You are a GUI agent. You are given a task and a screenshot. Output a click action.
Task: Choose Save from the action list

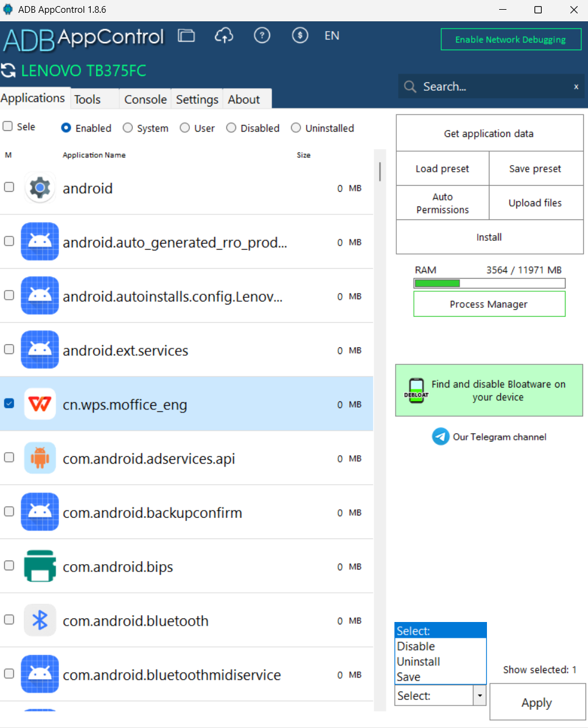click(x=441, y=677)
